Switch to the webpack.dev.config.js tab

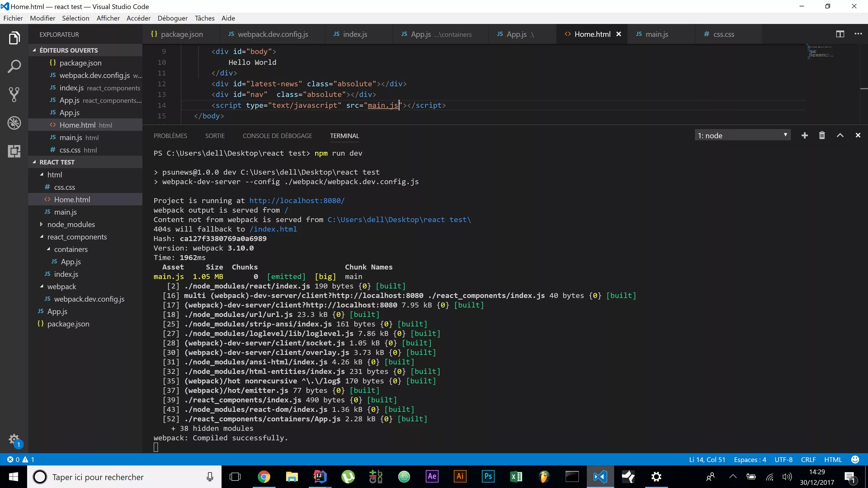tap(273, 34)
